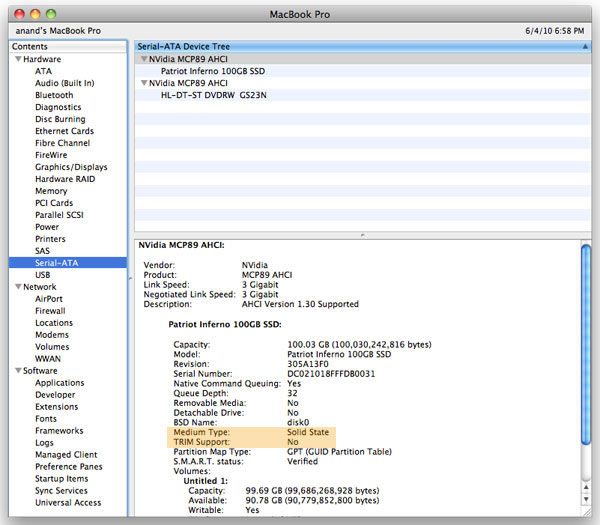Sort by Serial-ATA Device Tree header arrow
Viewport: 600px width, 525px height.
585,46
